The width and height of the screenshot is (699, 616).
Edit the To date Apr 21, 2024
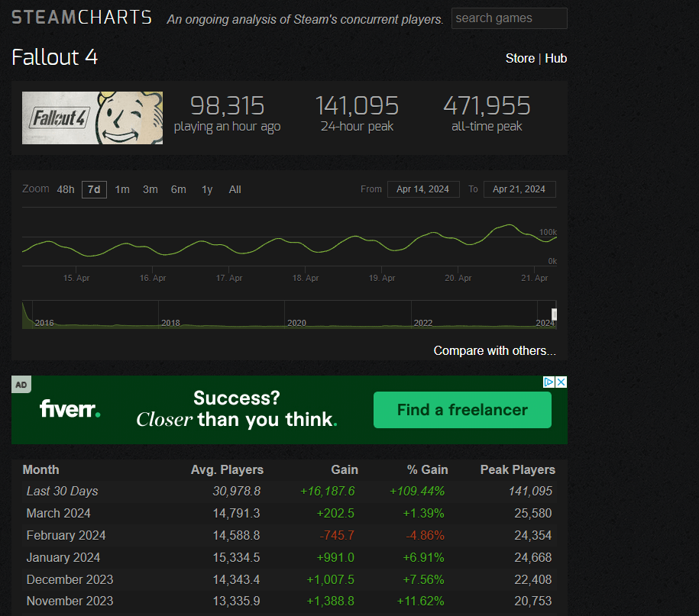pos(519,189)
